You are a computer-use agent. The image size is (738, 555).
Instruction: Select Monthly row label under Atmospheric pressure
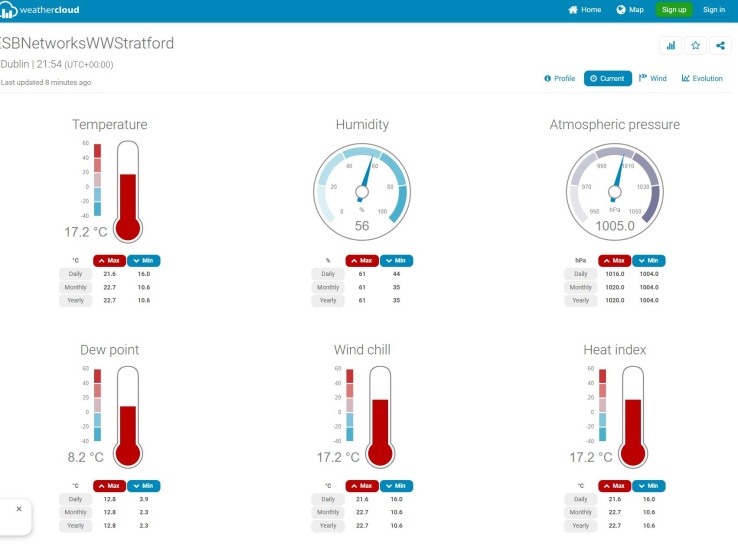581,287
